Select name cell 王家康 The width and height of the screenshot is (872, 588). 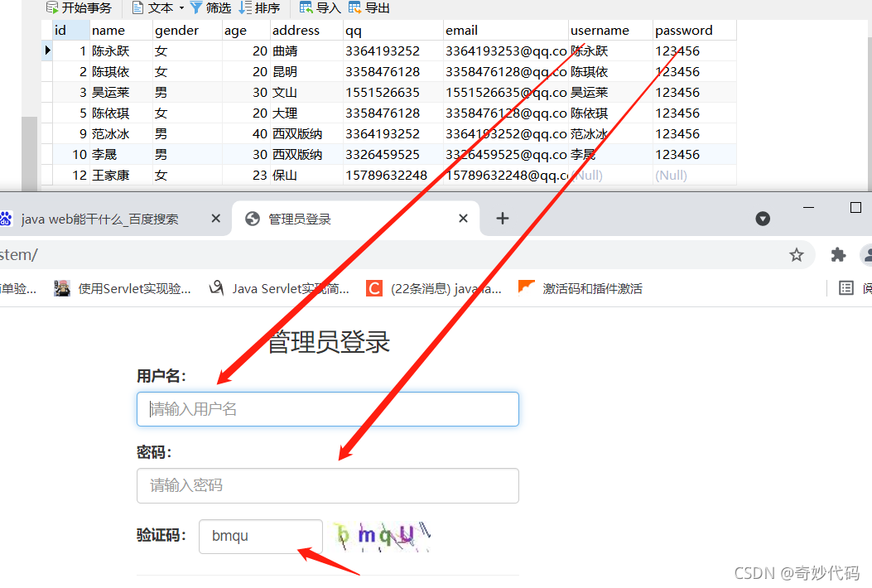pos(121,176)
